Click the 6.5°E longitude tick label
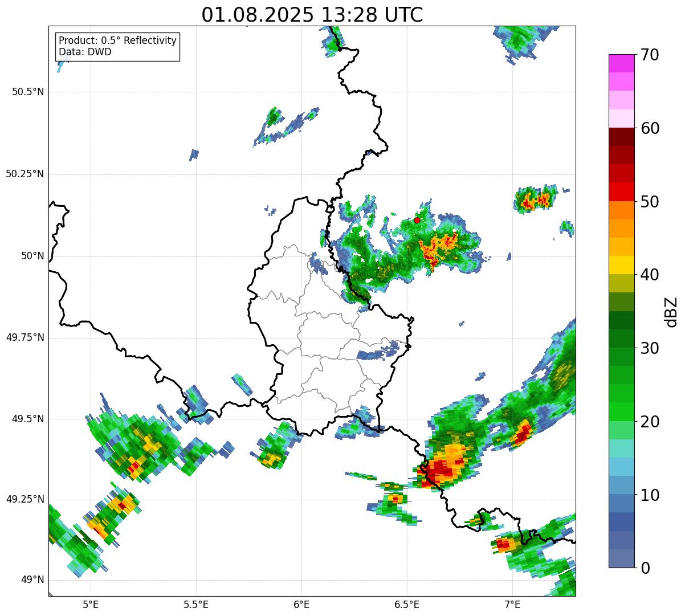 [407, 604]
